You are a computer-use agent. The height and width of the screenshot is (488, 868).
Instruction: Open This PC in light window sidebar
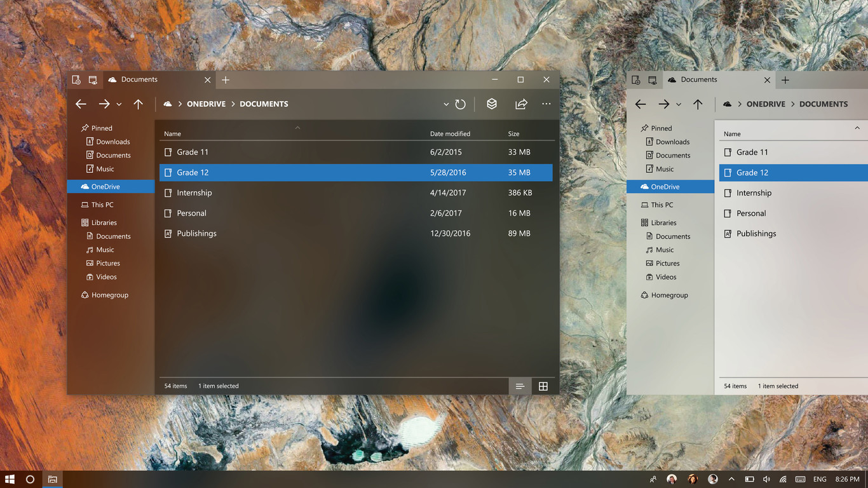(661, 205)
